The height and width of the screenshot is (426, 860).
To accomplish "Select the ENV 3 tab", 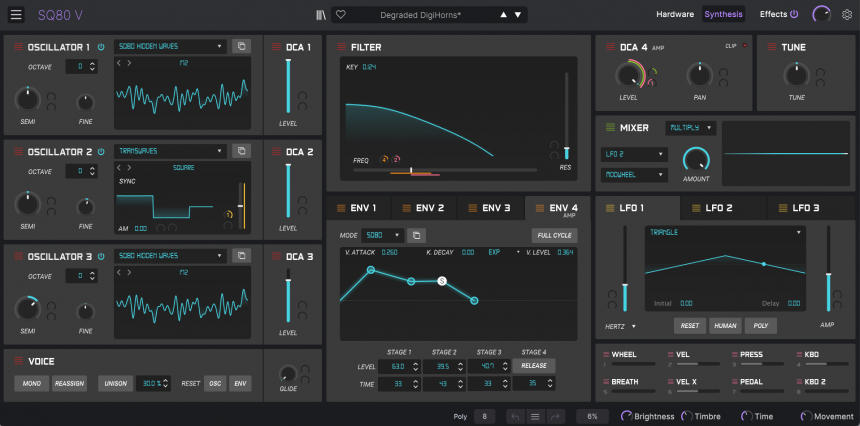I will click(490, 208).
